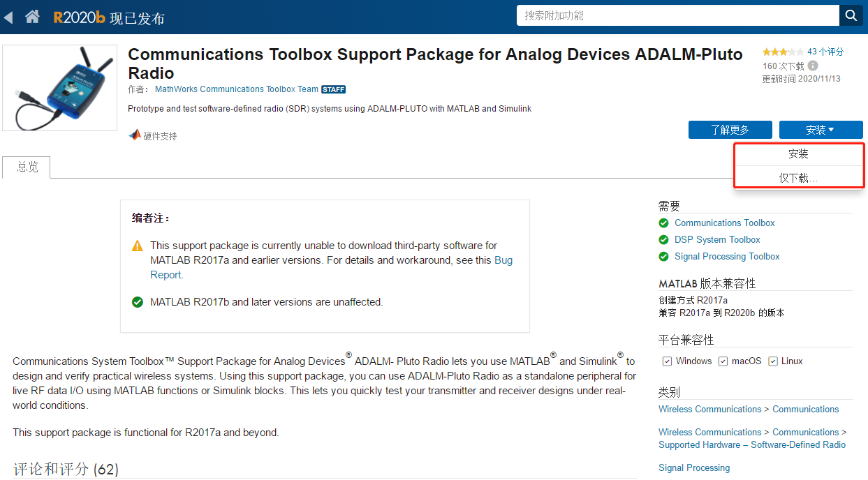Click the ADALM-Pluto radio product thumbnail

click(59, 87)
